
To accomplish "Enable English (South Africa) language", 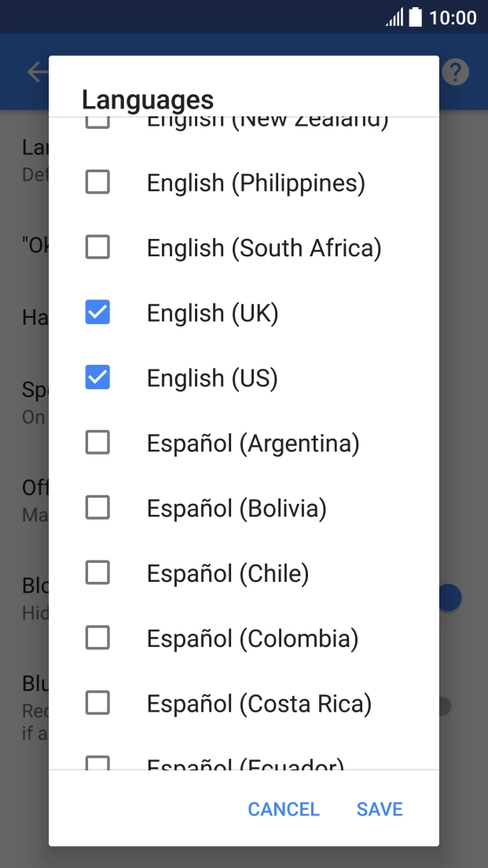I will pos(97,247).
